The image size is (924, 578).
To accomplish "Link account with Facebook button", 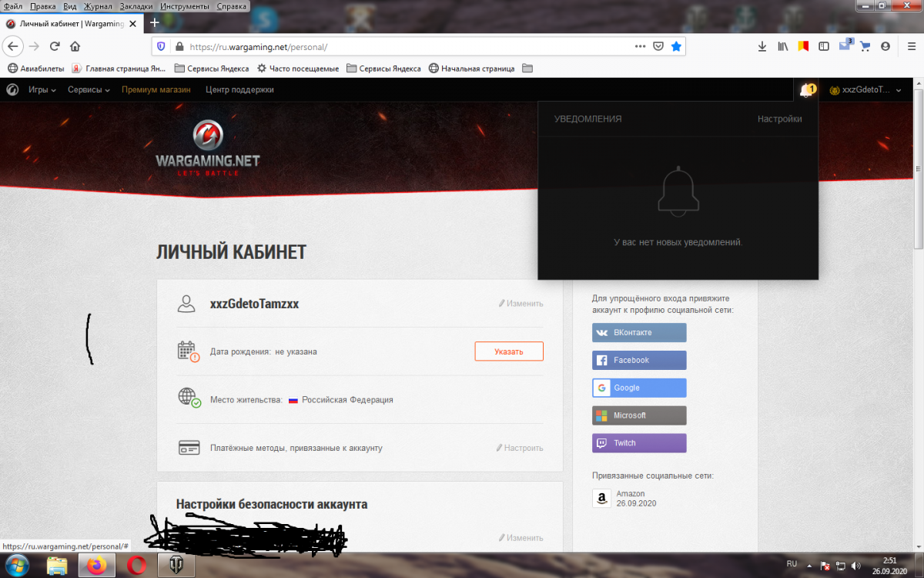I will (x=639, y=361).
